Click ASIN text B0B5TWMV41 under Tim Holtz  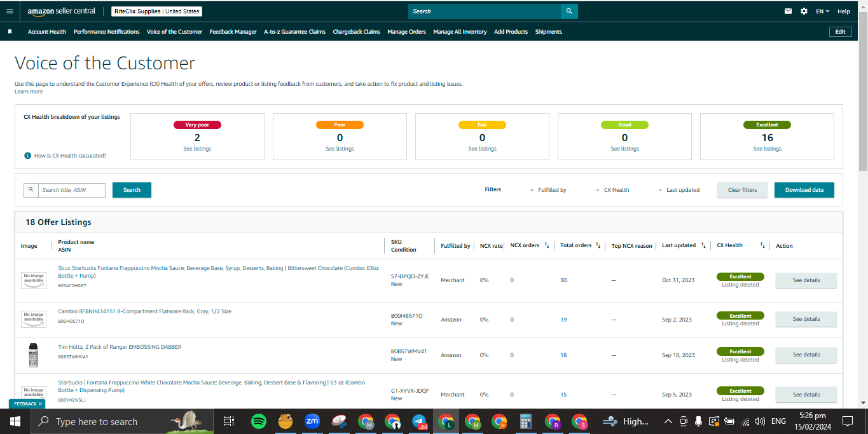tap(72, 357)
